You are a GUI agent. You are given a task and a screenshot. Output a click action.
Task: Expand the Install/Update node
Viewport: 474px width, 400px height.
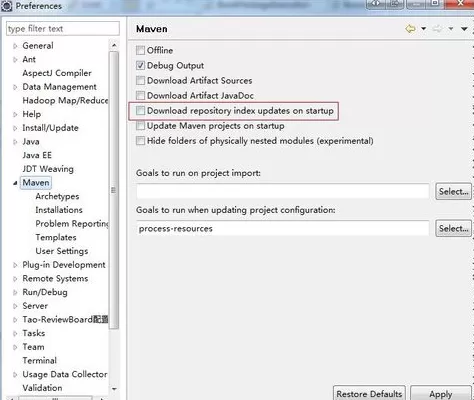coord(15,128)
